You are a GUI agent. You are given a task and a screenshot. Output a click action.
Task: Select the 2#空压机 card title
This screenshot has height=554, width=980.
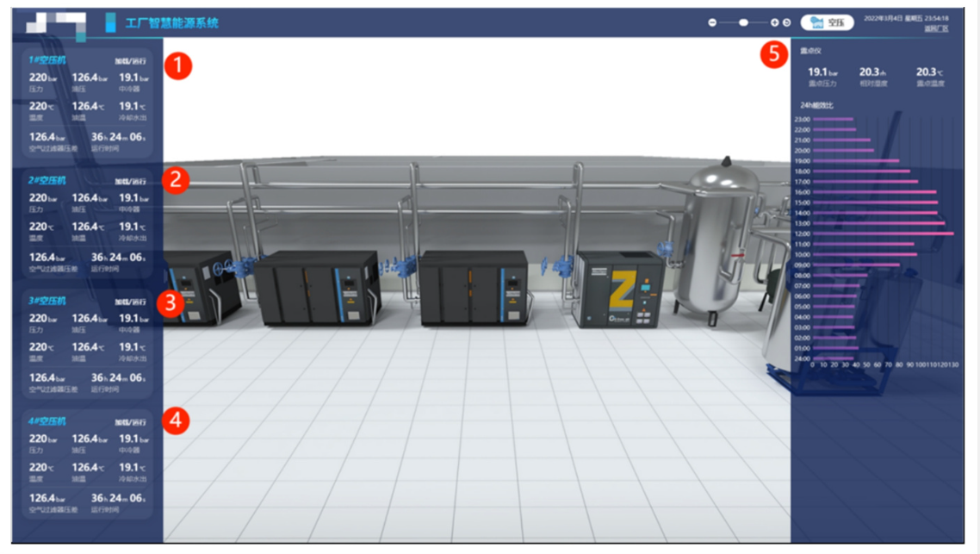coord(47,180)
